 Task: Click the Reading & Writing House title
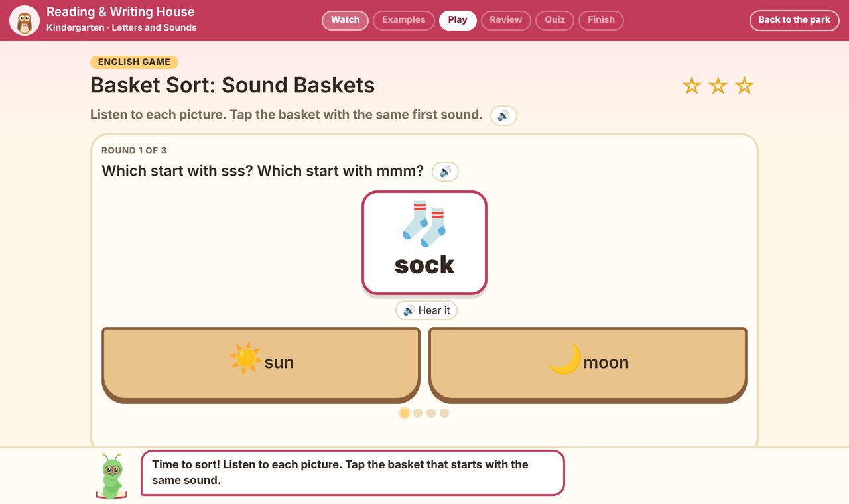121,12
